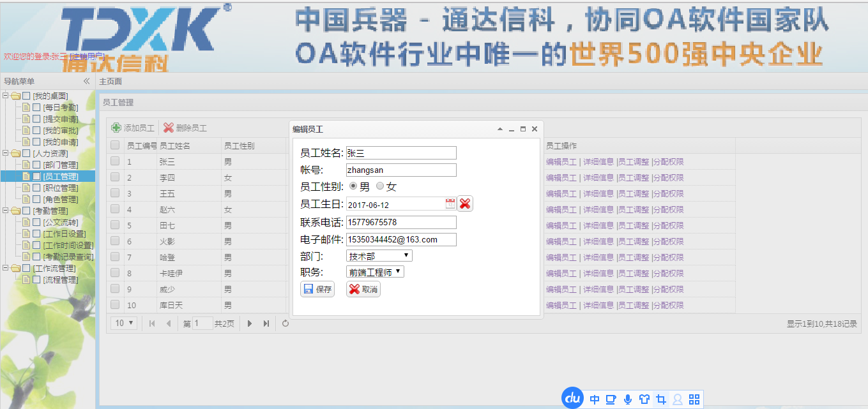Click the 注销用户 logout link
The image size is (868, 409).
coord(88,56)
